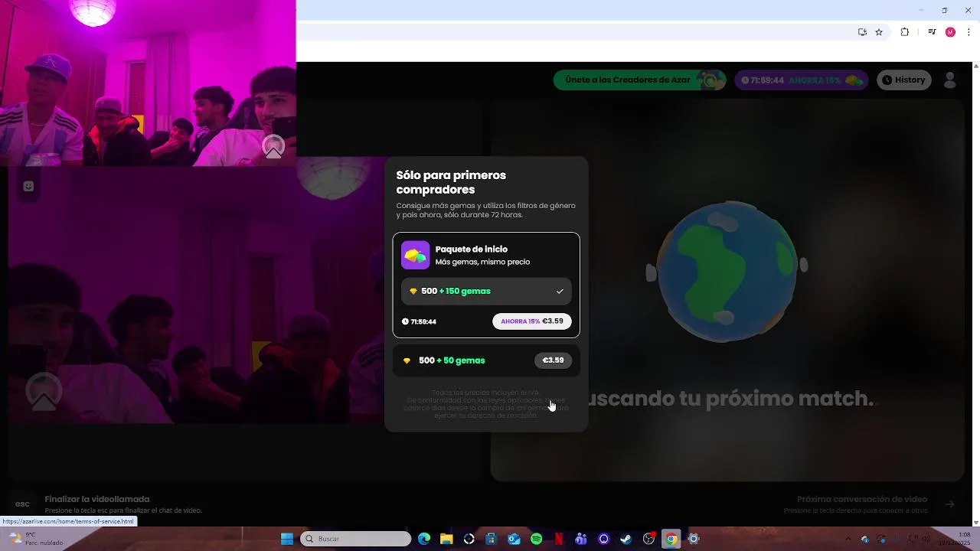The image size is (980, 551).
Task: Click the purple circle app icon in taskbar
Action: [603, 539]
